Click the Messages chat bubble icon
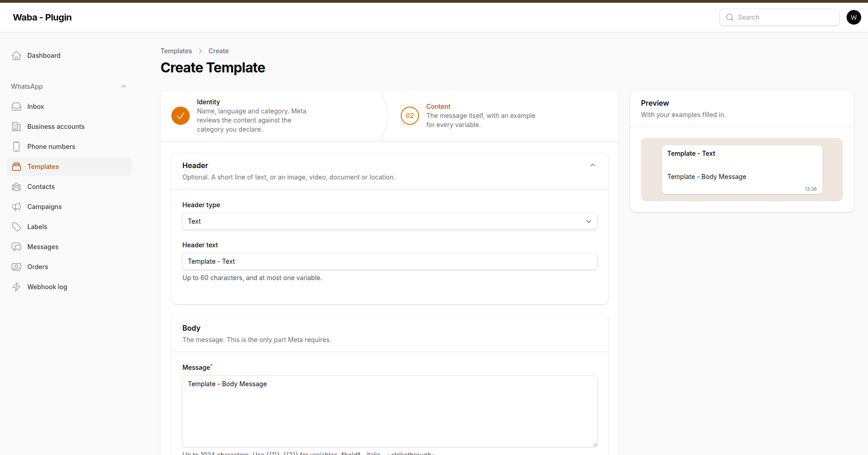 point(16,247)
